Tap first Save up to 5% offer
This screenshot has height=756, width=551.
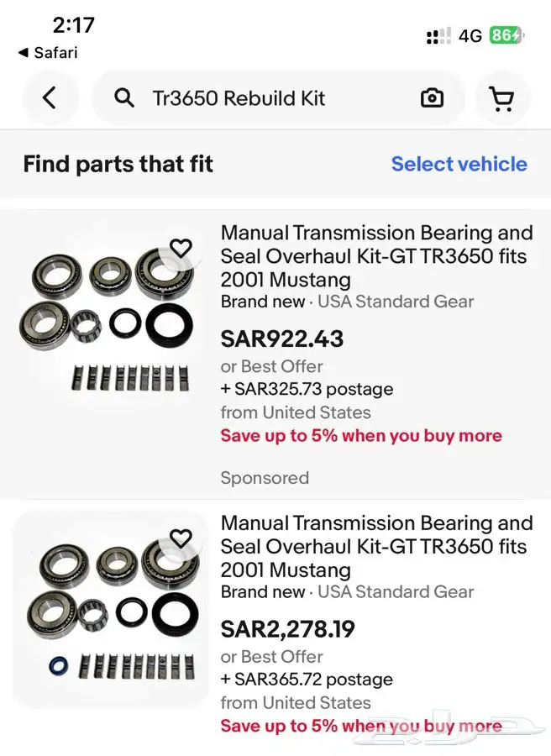[361, 435]
